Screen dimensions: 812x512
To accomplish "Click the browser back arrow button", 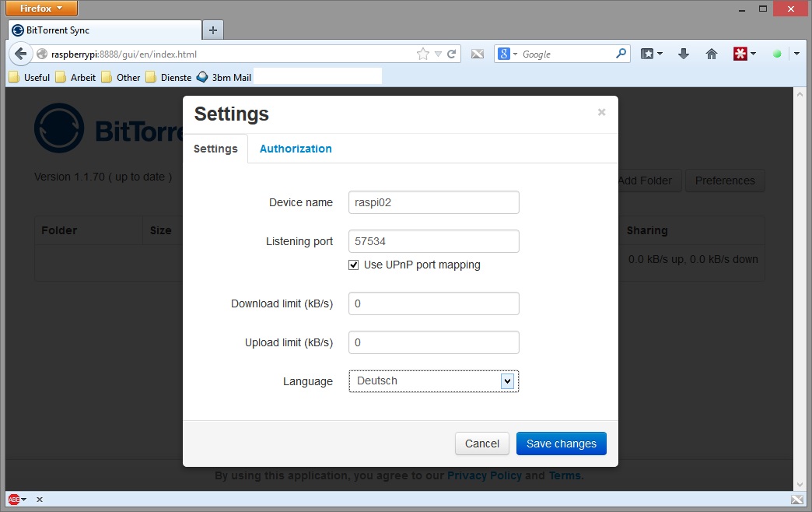I will click(20, 54).
